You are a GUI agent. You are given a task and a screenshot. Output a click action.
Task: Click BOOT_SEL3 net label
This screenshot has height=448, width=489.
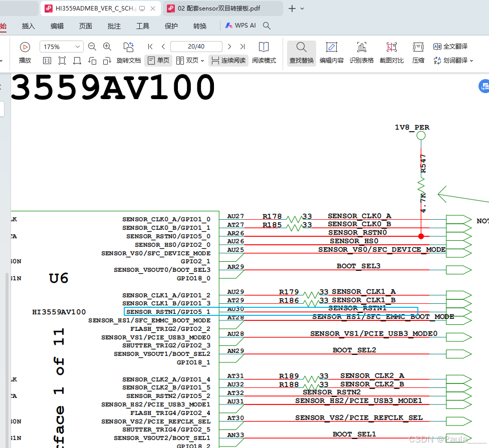click(358, 266)
